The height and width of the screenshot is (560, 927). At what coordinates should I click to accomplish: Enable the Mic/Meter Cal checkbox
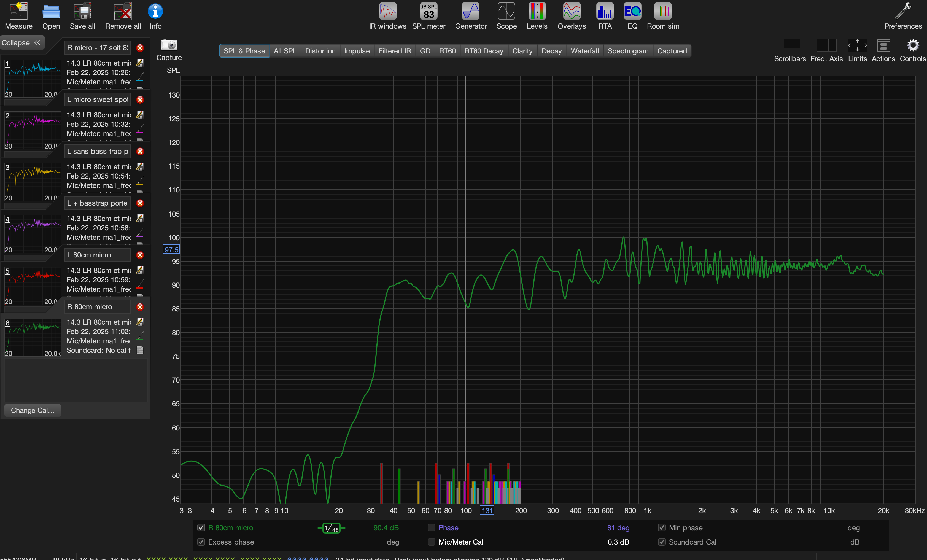pos(432,542)
